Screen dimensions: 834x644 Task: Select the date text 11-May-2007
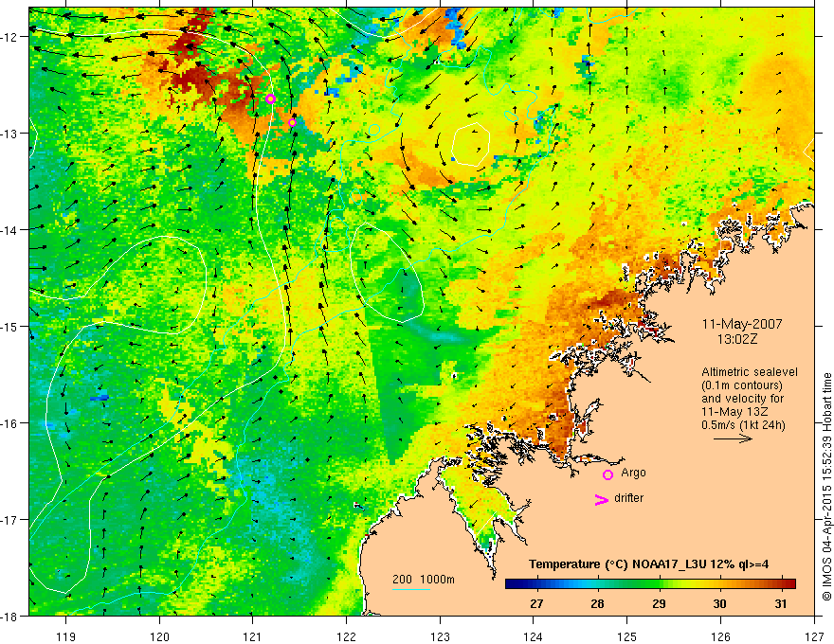(742, 324)
